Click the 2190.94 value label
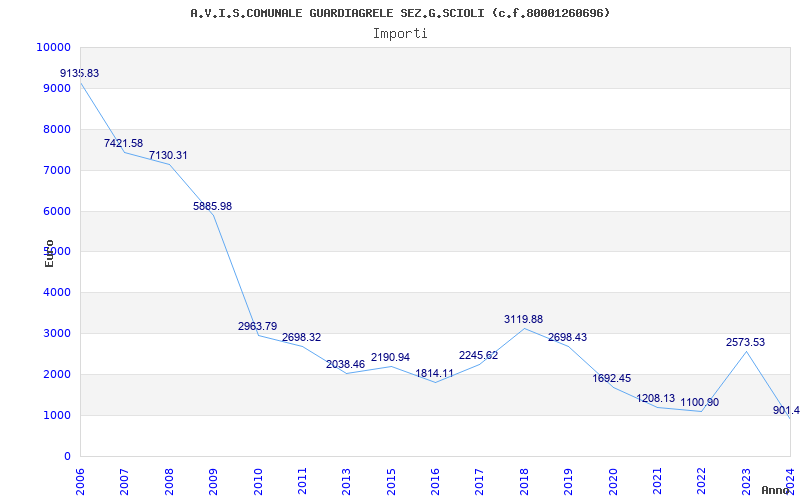Image resolution: width=800 pixels, height=500 pixels. pos(390,357)
